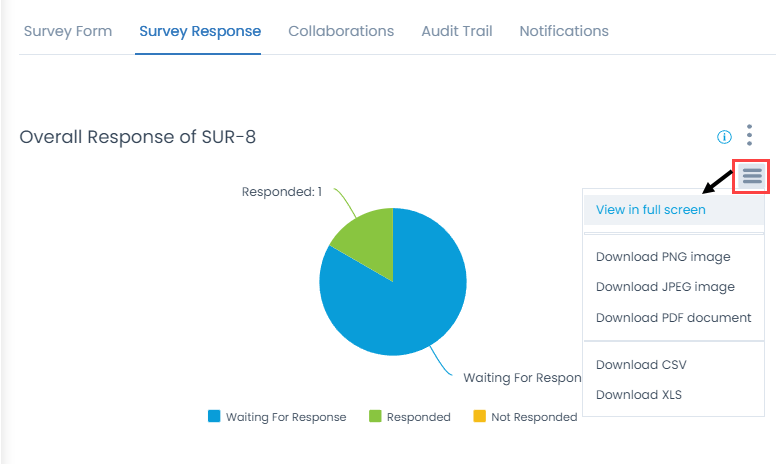Image resolution: width=776 pixels, height=464 pixels.
Task: Toggle the Not Responded legend item
Action: point(533,417)
